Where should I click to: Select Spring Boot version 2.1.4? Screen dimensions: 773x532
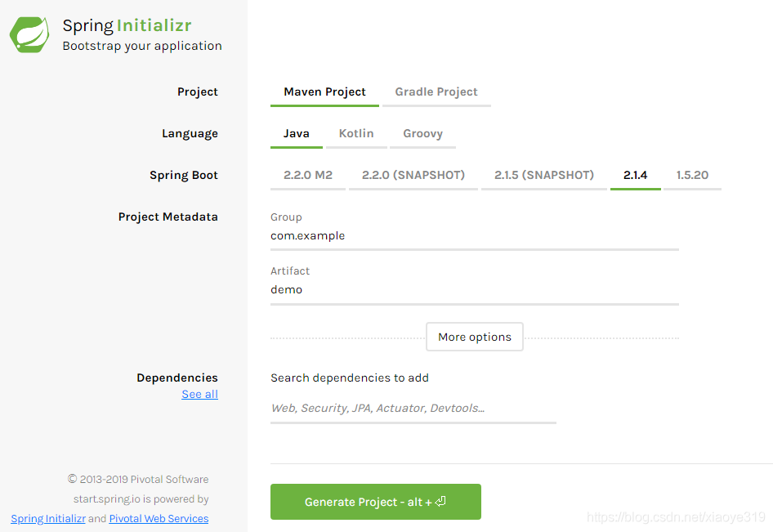(635, 176)
